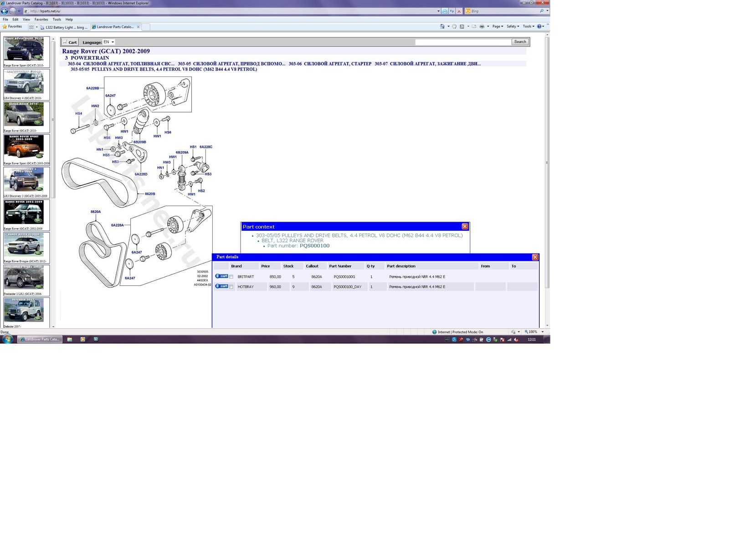Screen dimensions: 729x560
Task: Click the address bar with lrparts.net.ru
Action: click(230, 11)
